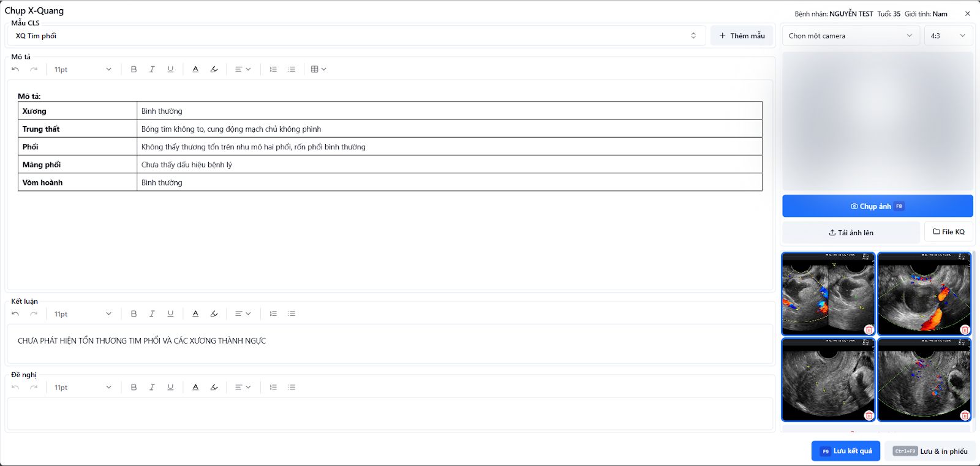Delete the first ultrasound thumbnail image
Viewport: 980px width, 466px height.
click(869, 330)
